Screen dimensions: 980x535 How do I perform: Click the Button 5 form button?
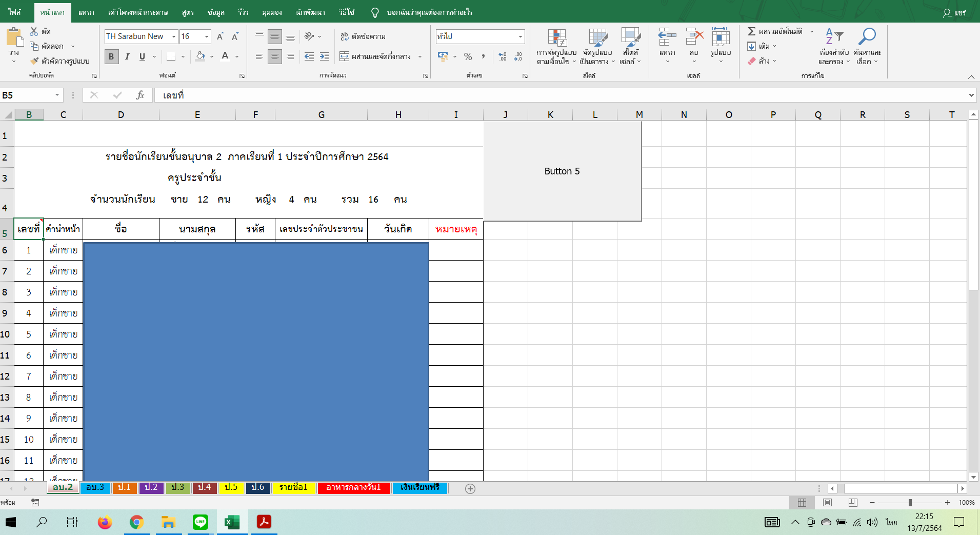562,171
